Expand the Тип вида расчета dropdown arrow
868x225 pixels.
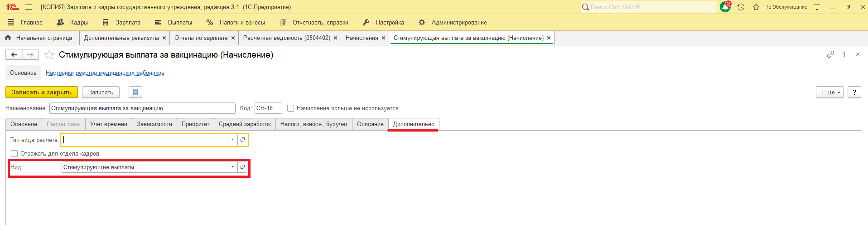(x=232, y=140)
